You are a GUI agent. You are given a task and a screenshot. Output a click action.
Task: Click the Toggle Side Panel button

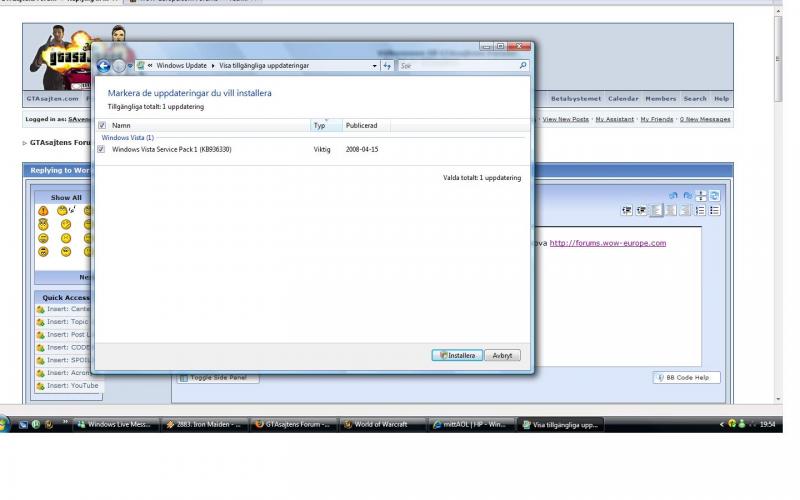218,378
